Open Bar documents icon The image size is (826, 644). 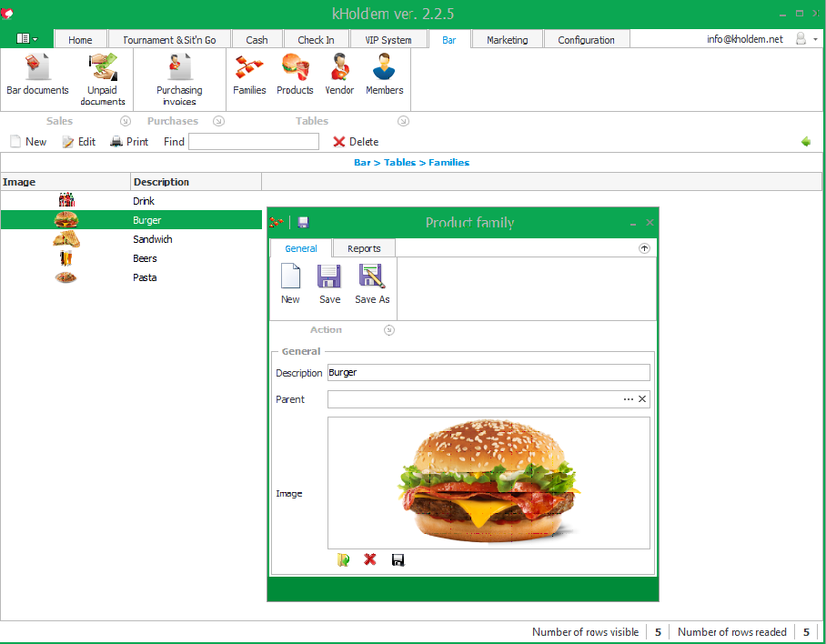37,68
